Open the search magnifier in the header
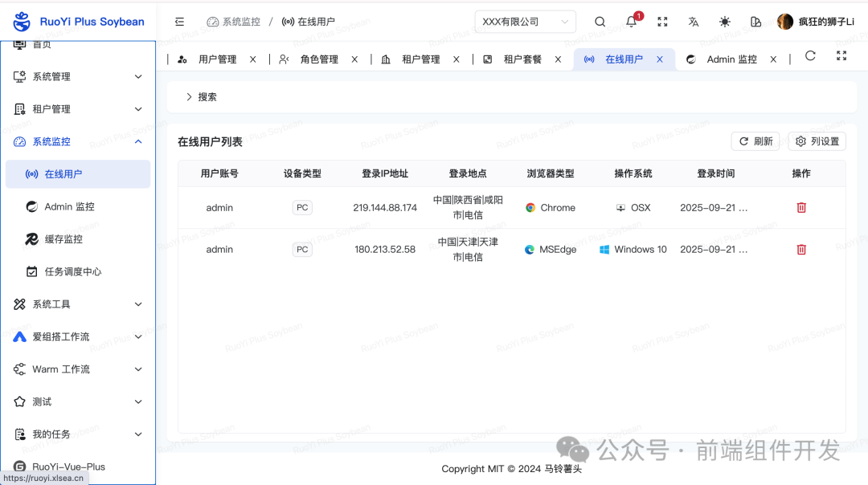 (x=600, y=22)
